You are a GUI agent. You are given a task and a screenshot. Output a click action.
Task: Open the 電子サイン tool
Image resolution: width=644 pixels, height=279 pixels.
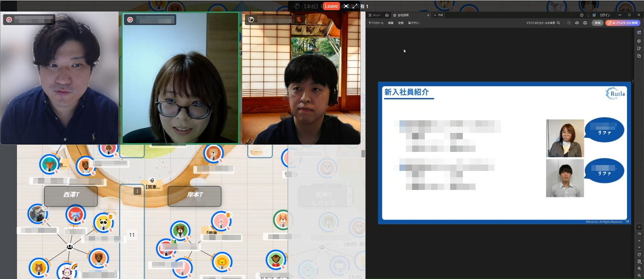413,23
